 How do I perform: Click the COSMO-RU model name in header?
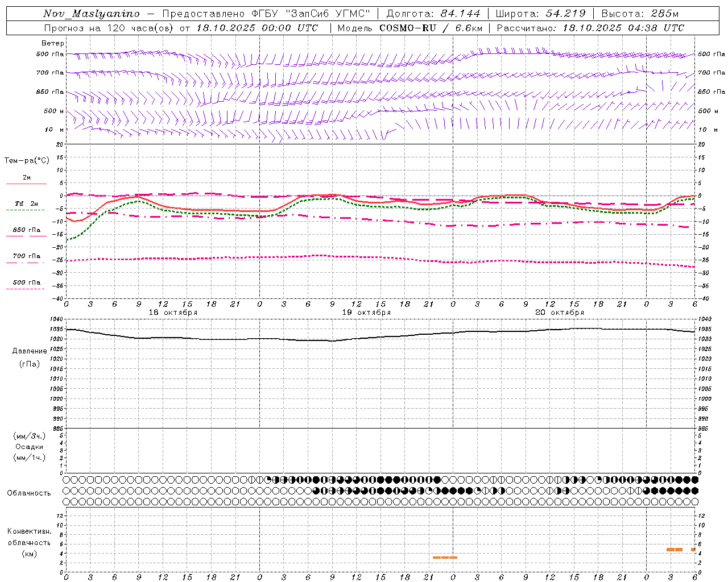pyautogui.click(x=407, y=28)
